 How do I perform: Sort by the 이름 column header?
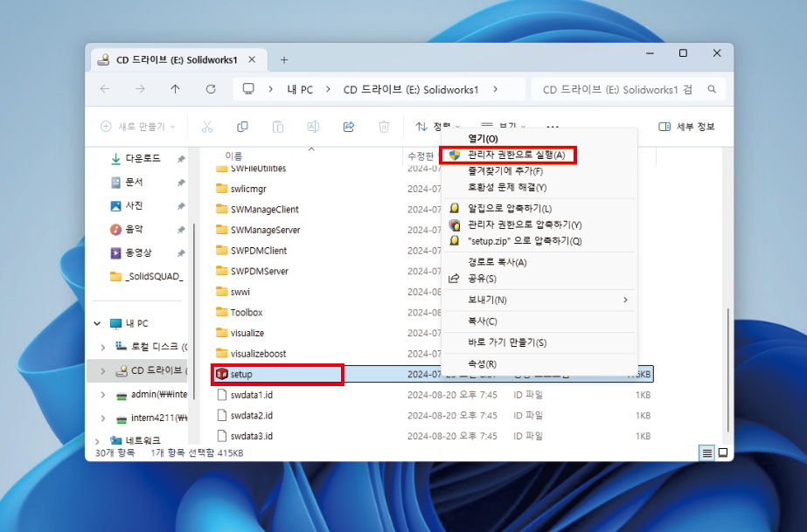point(233,155)
